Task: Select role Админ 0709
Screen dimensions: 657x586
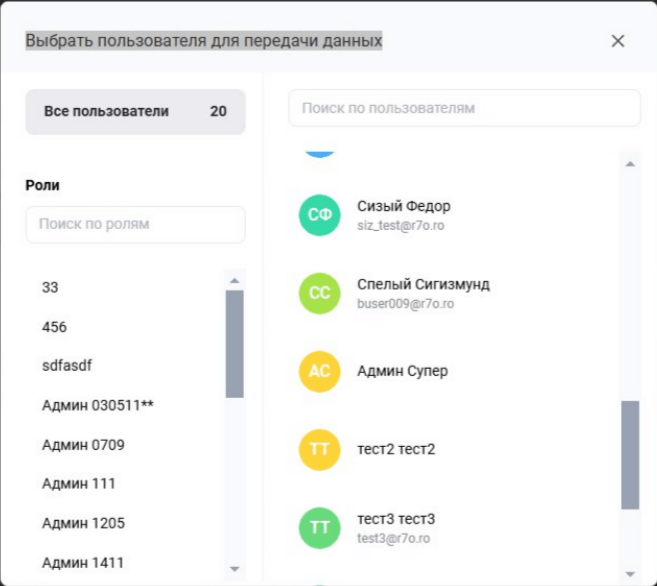Action: pos(83,444)
